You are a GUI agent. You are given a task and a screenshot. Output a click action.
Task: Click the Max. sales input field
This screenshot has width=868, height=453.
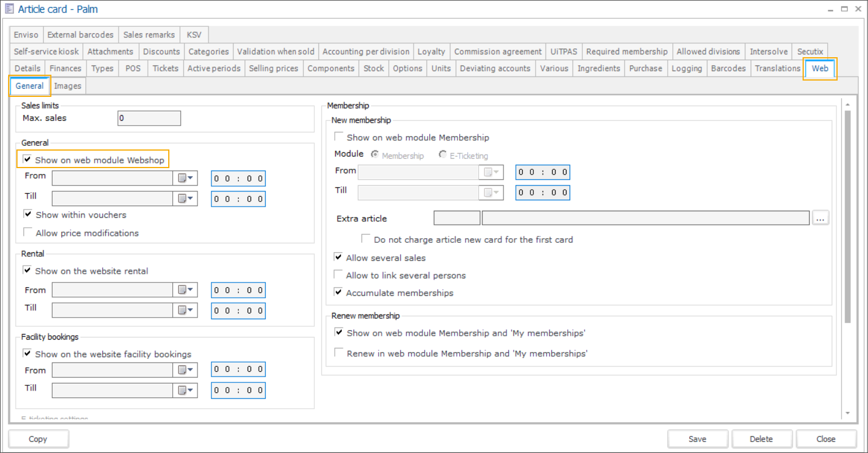click(149, 119)
